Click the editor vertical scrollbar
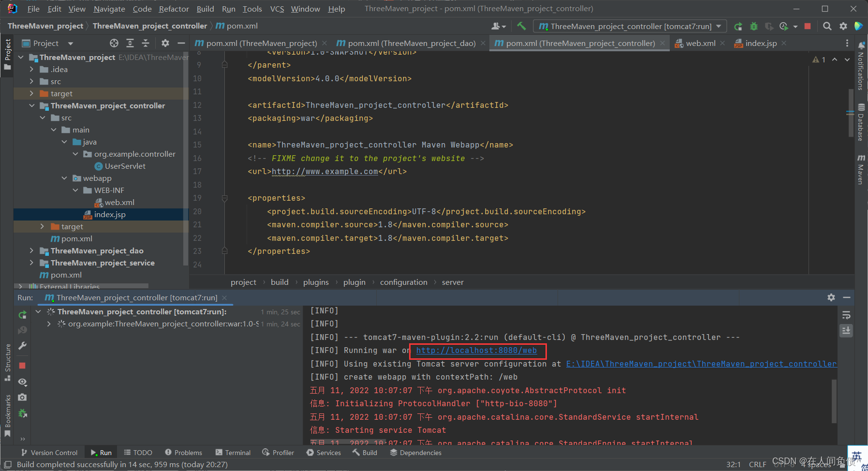This screenshot has width=868, height=471. pyautogui.click(x=851, y=113)
